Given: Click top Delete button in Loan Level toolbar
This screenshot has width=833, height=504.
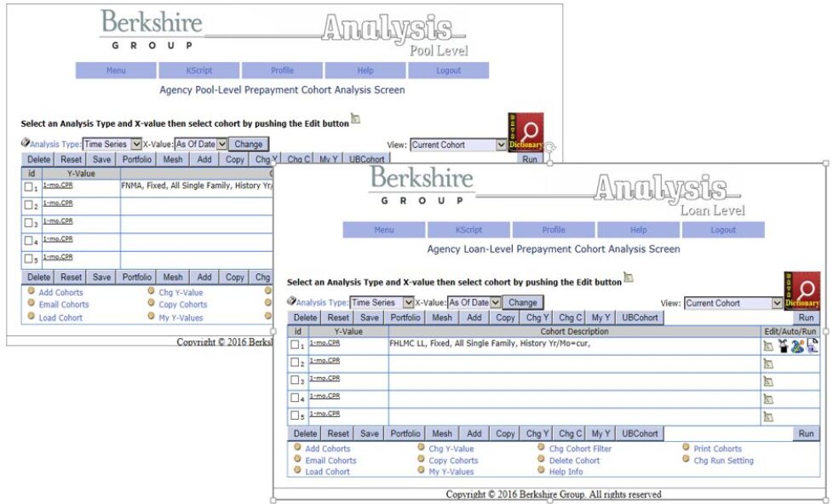Looking at the screenshot, I should [x=306, y=318].
